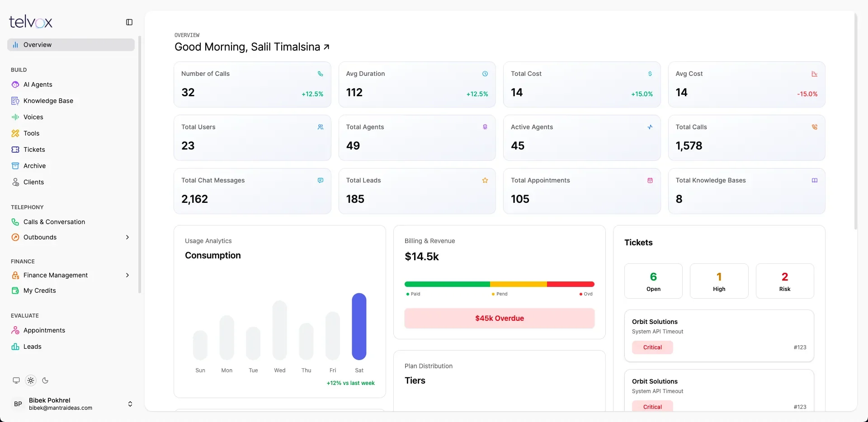Expand the Finance Management chevron
Image resolution: width=868 pixels, height=422 pixels.
(127, 275)
